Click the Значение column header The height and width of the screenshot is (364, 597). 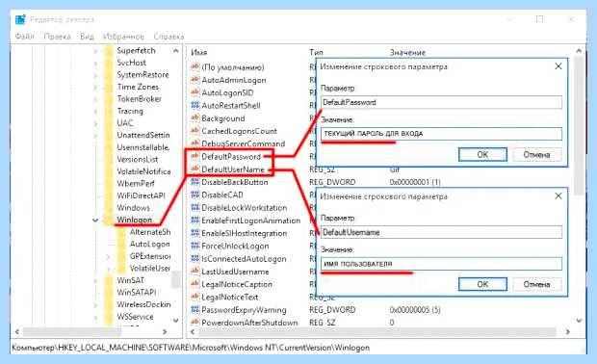407,53
